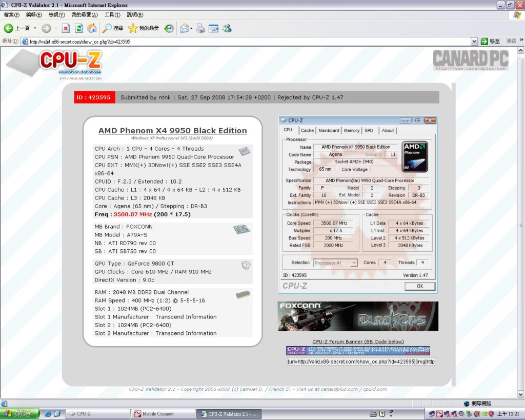Open the 編輯(E) Edit menu
This screenshot has width=525, height=420.
point(34,15)
